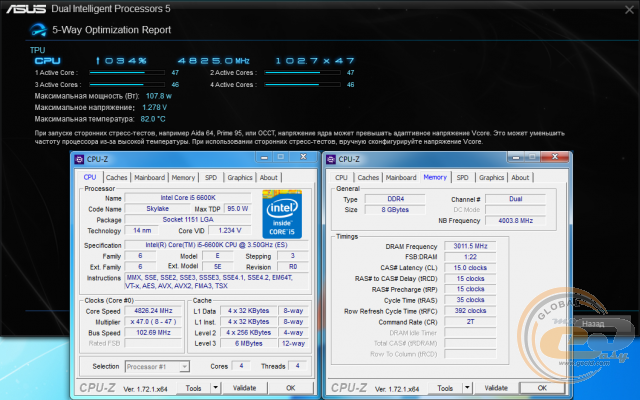Click the CPU-Z icon in right window title
Image resolution: width=640 pixels, height=400 pixels.
tap(331, 160)
